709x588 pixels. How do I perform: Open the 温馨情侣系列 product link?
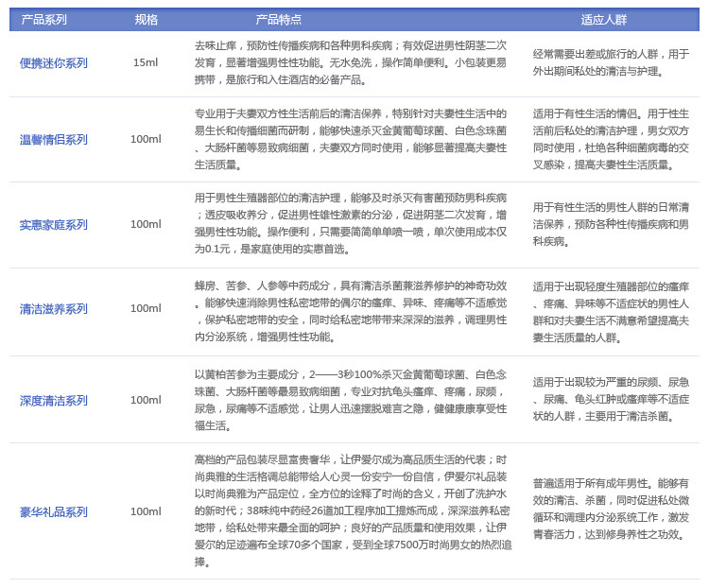click(x=53, y=140)
